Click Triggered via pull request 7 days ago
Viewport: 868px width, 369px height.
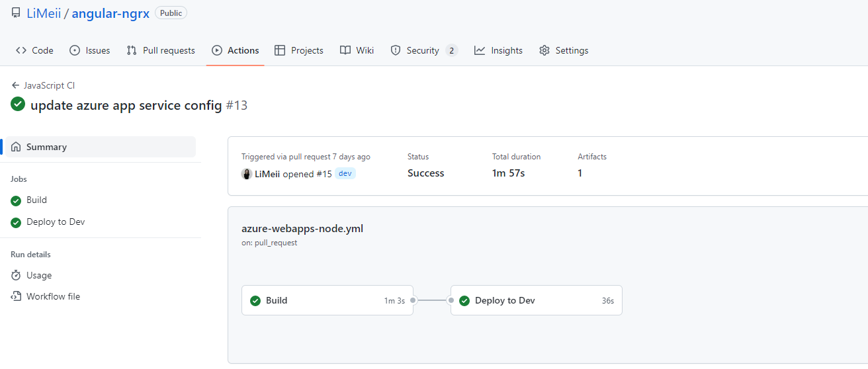pyautogui.click(x=306, y=157)
